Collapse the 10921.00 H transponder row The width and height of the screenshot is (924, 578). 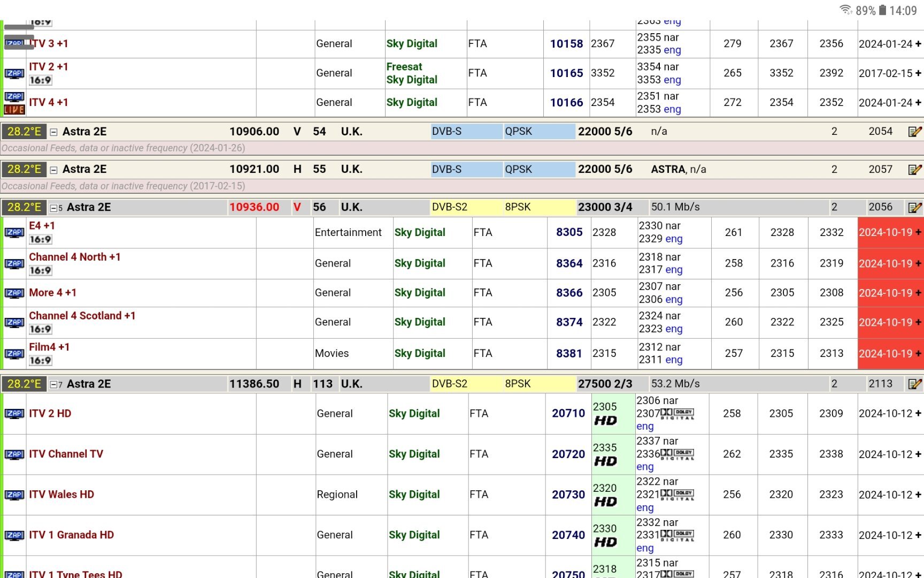pos(53,170)
